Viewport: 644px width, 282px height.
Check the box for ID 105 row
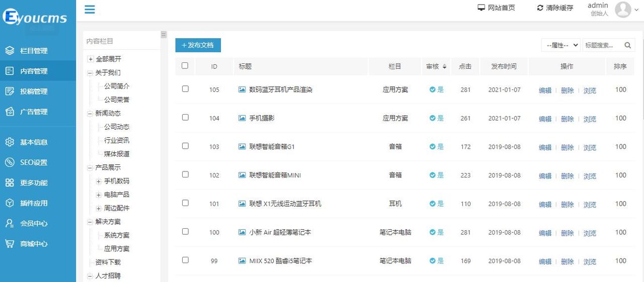pyautogui.click(x=185, y=88)
